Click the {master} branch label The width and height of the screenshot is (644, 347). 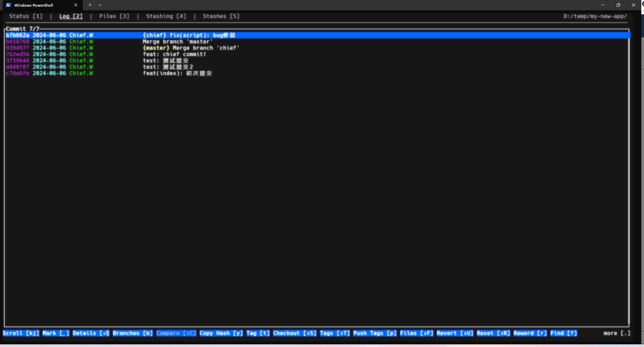click(156, 48)
